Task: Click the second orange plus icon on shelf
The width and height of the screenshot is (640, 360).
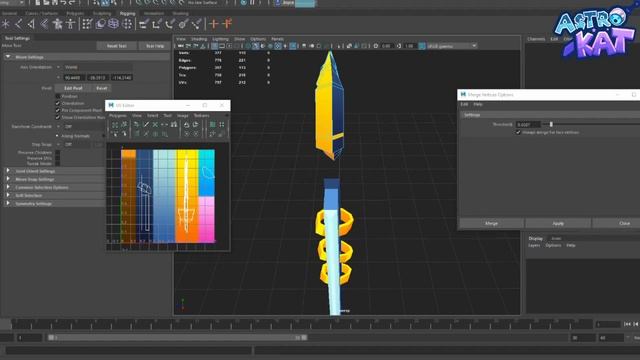Action: (x=227, y=24)
